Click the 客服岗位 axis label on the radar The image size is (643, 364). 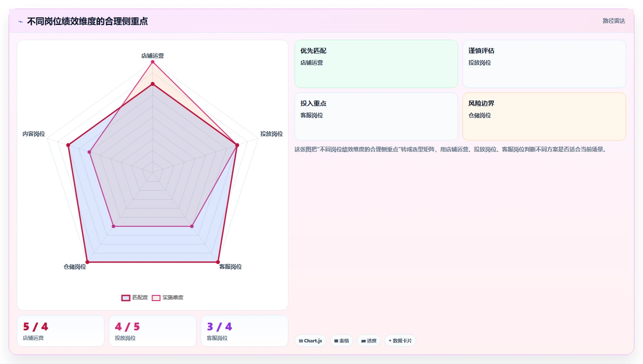click(230, 267)
